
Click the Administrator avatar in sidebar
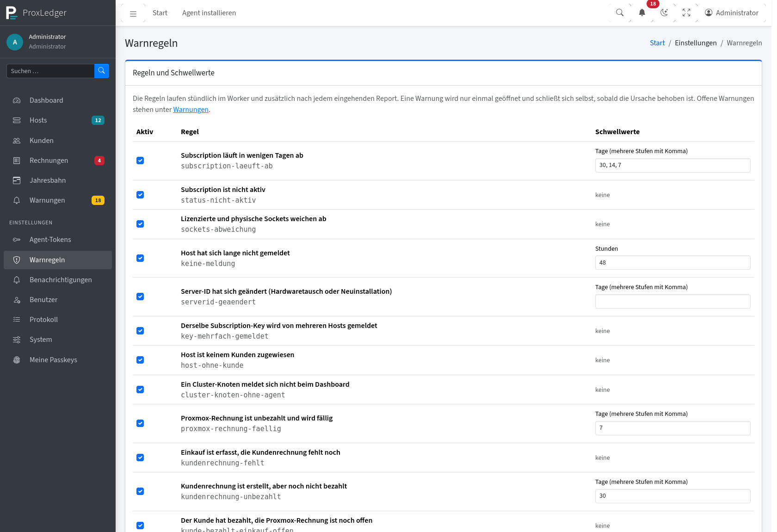(15, 42)
